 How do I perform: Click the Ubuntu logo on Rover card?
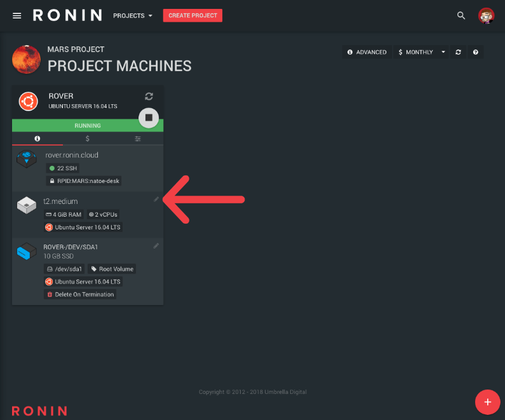pos(29,102)
